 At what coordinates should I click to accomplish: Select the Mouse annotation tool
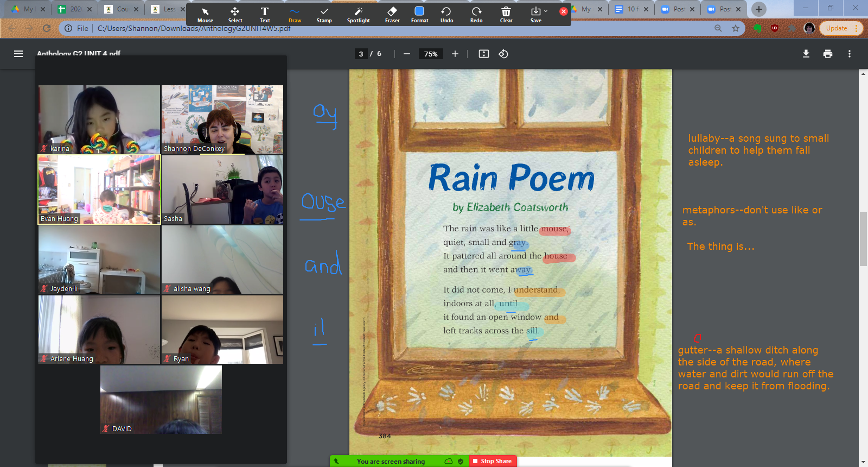click(205, 15)
